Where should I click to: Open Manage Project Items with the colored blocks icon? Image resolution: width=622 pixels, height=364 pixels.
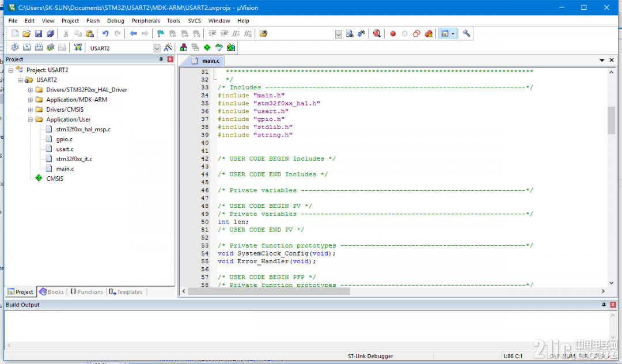pos(184,48)
